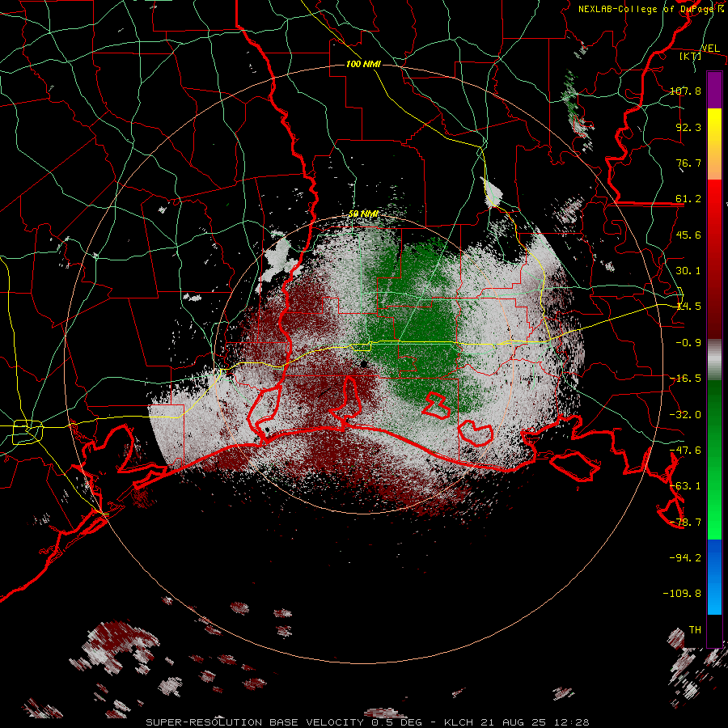
Task: Select the 45.6 velocity scale value
Action: pos(688,235)
